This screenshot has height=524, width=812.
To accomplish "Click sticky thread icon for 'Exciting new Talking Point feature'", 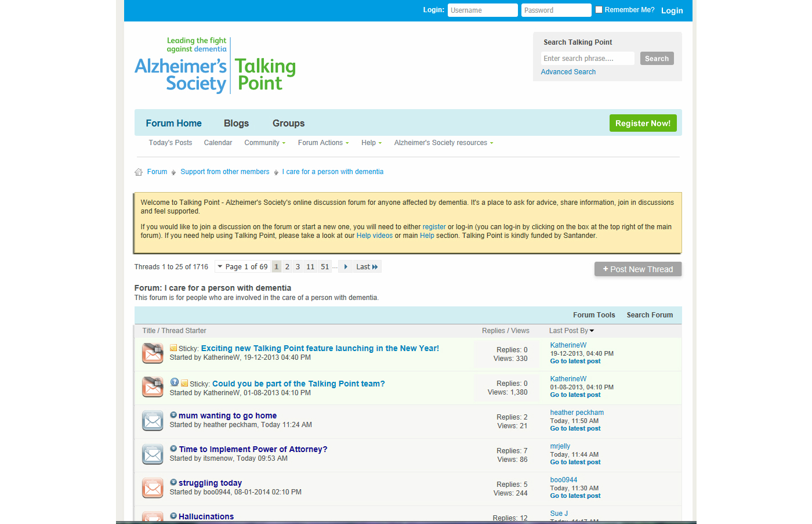I will [153, 353].
